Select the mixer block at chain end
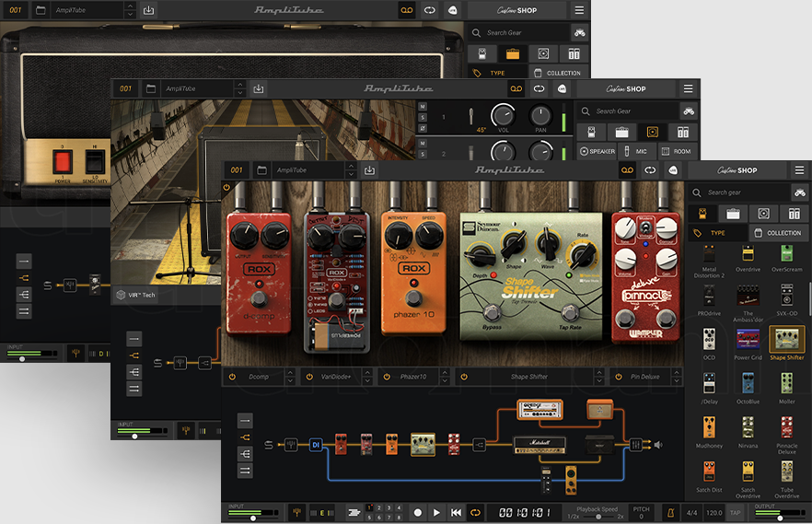 [636, 445]
